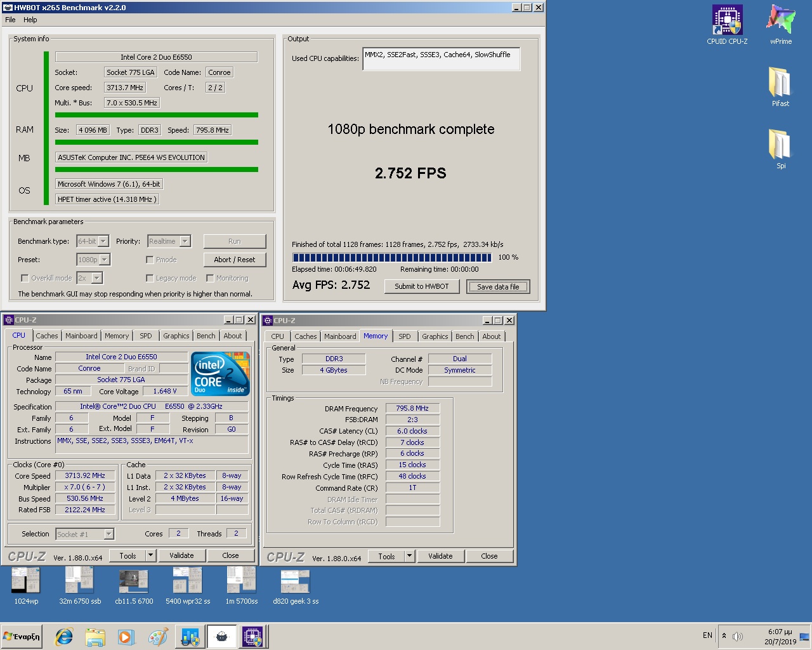
Task: Click Tools button in left CPU-Z
Action: coord(128,555)
